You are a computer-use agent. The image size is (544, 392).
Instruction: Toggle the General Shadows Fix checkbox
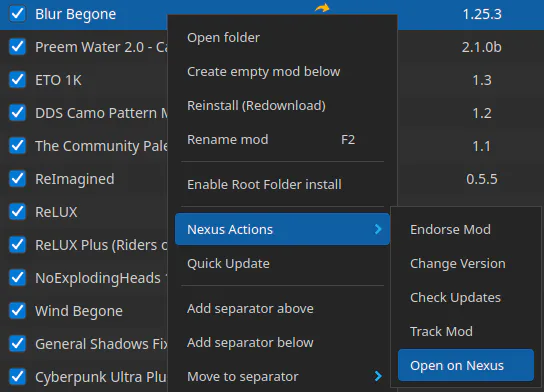click(x=17, y=344)
